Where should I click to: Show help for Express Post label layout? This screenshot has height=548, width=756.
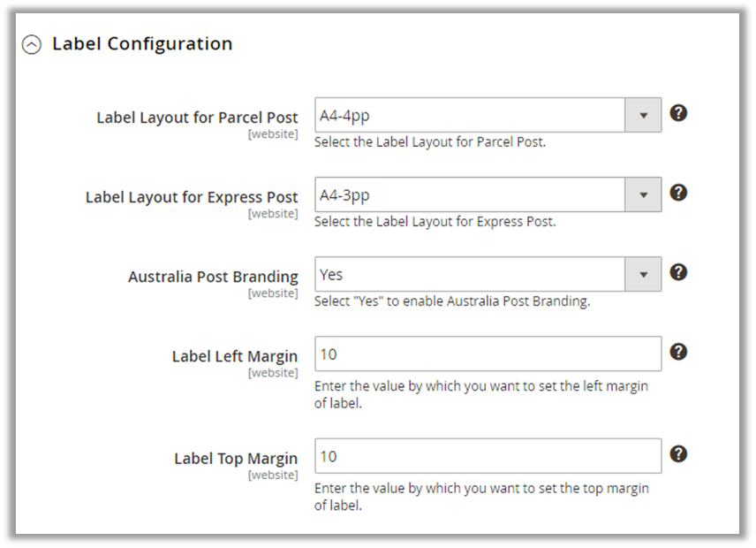tap(678, 193)
